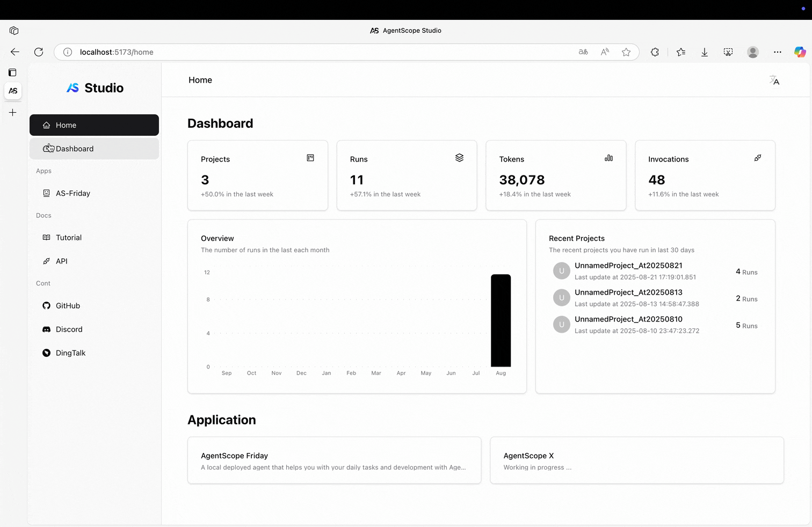Image resolution: width=812 pixels, height=527 pixels.
Task: Click the AgentScope Studio logo
Action: pos(95,88)
